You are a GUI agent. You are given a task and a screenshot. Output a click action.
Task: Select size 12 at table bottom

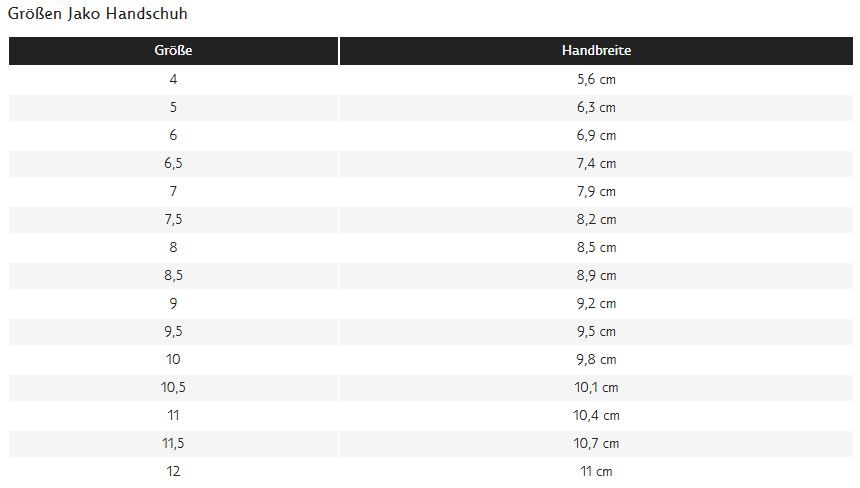click(173, 471)
